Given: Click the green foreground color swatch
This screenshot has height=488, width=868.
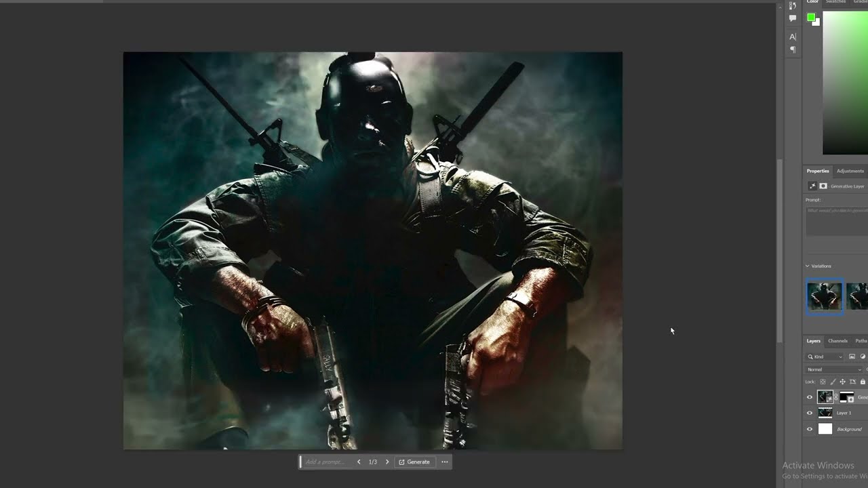Looking at the screenshot, I should click(x=811, y=18).
